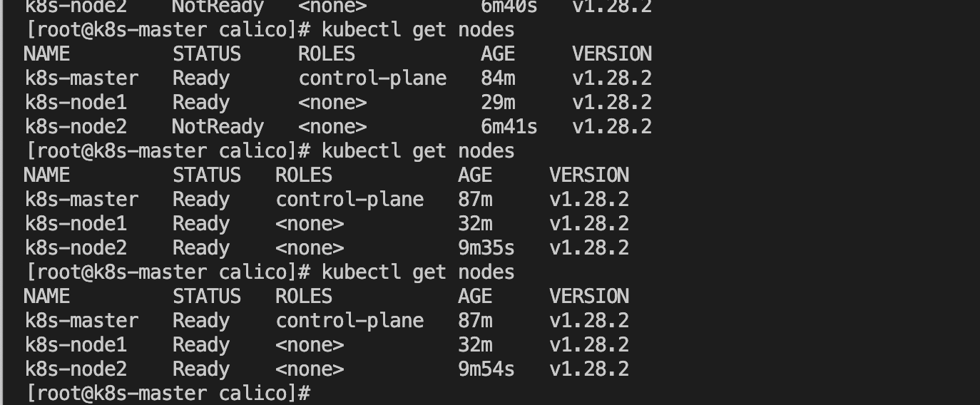The width and height of the screenshot is (980, 405).
Task: Click the <none> role beside 9m54s
Action: pyautogui.click(x=310, y=369)
